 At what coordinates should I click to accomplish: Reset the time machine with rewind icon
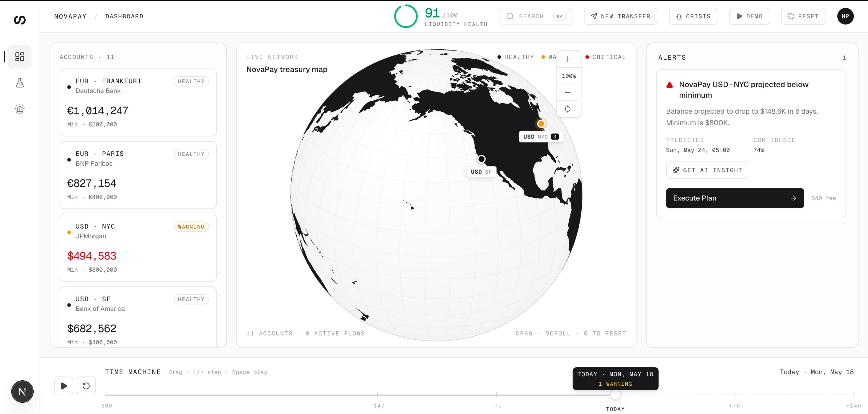click(x=86, y=386)
